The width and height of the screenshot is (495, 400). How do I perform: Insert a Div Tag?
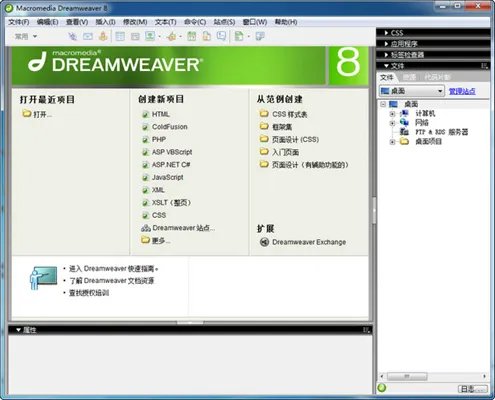135,36
